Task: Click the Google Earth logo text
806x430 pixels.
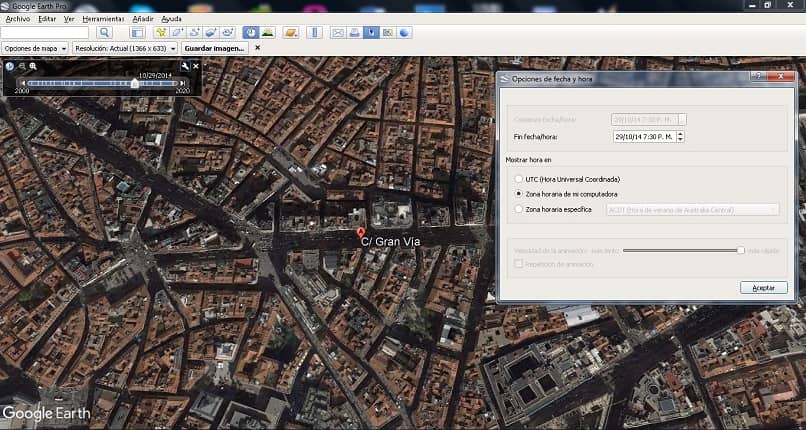Action: coord(46,413)
